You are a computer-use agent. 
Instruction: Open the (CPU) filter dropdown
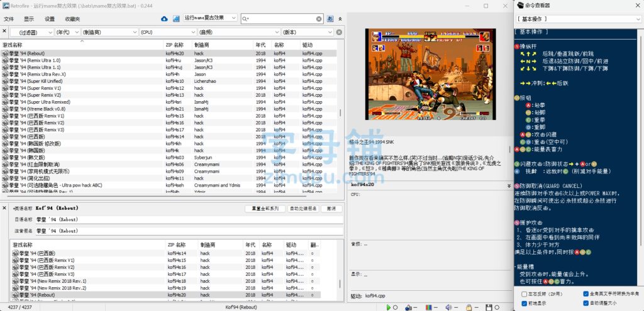[169, 32]
